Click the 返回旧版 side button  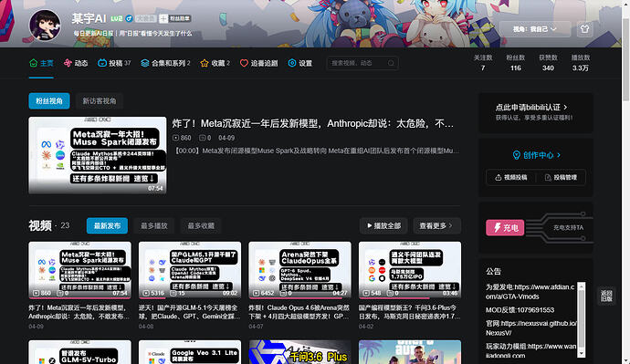click(x=606, y=296)
